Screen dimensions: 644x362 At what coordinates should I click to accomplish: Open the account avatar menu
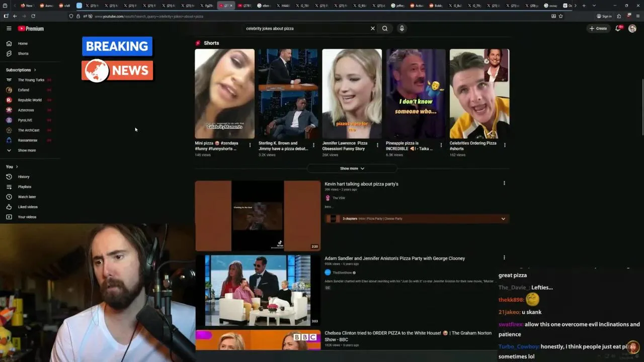[x=632, y=29]
